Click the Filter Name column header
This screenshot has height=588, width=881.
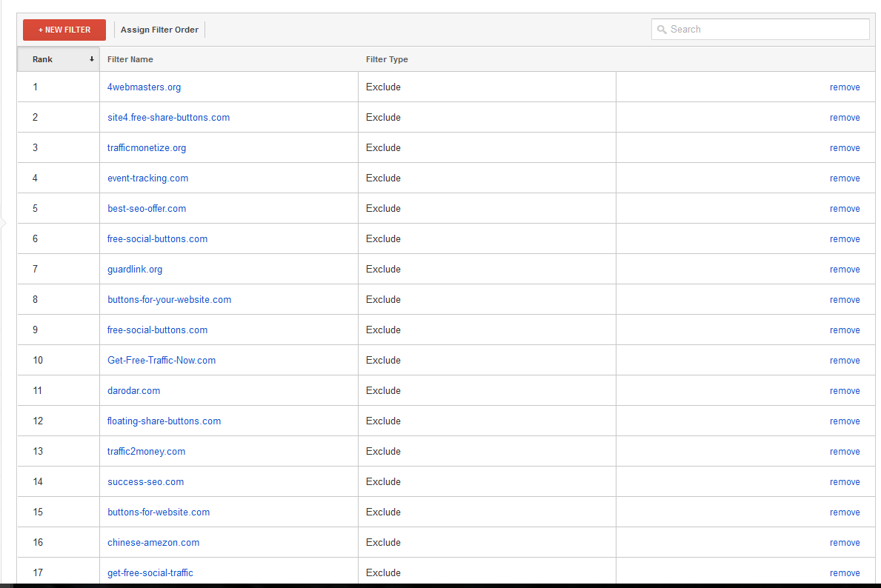(x=130, y=59)
